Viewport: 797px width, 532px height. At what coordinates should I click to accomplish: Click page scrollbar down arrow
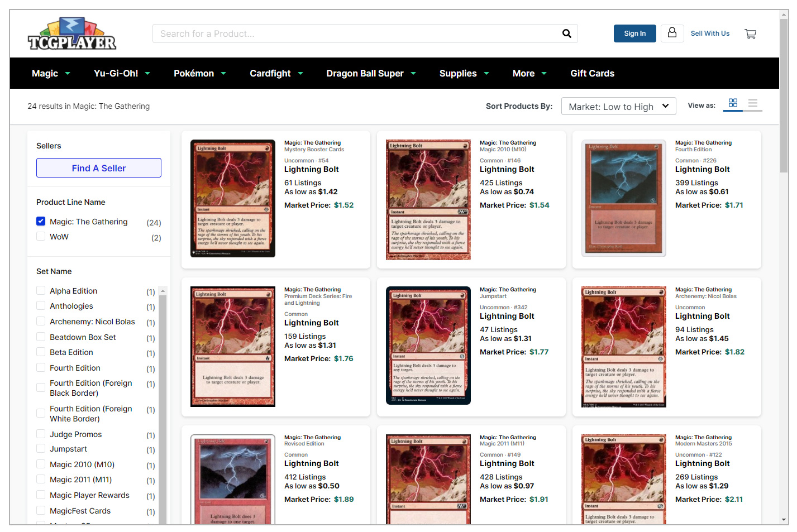coord(784,520)
